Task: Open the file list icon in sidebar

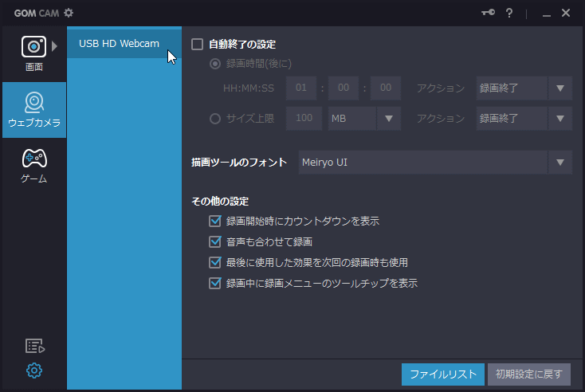Action: 35,346
